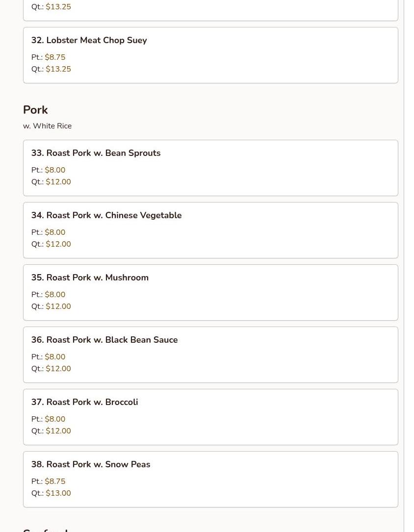Click pint price under Roast Pork w. Mushroom

click(55, 295)
